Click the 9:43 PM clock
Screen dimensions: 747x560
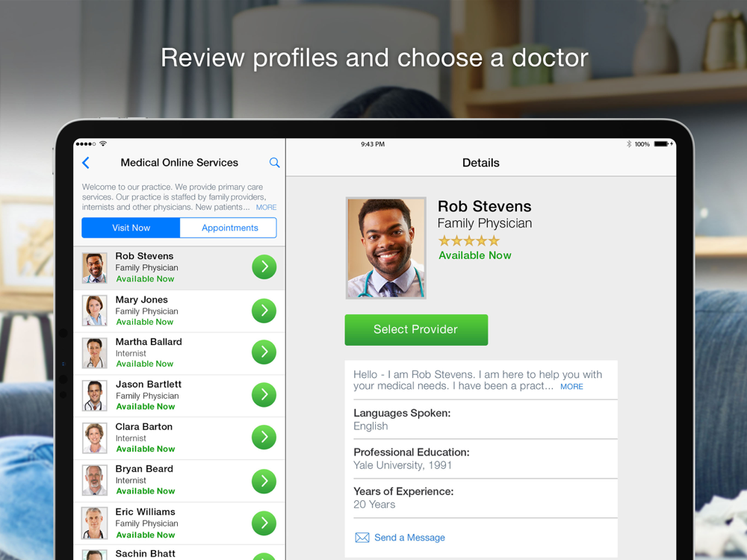373,144
